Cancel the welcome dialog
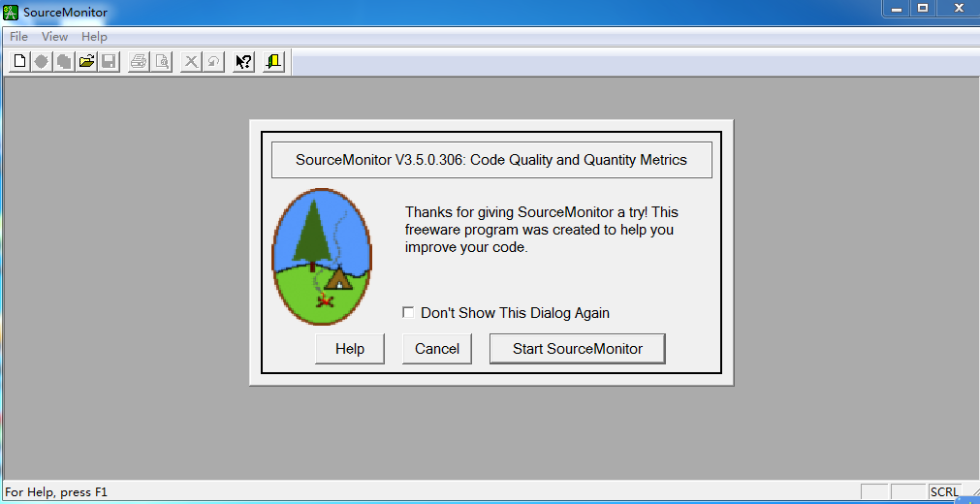This screenshot has height=504, width=980. [x=437, y=349]
